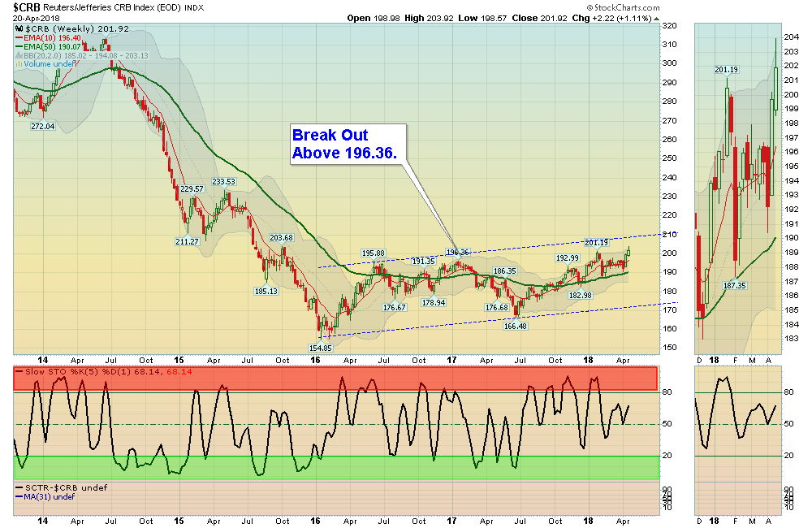Click the 182.98 price label
The width and height of the screenshot is (812, 528).
580,295
